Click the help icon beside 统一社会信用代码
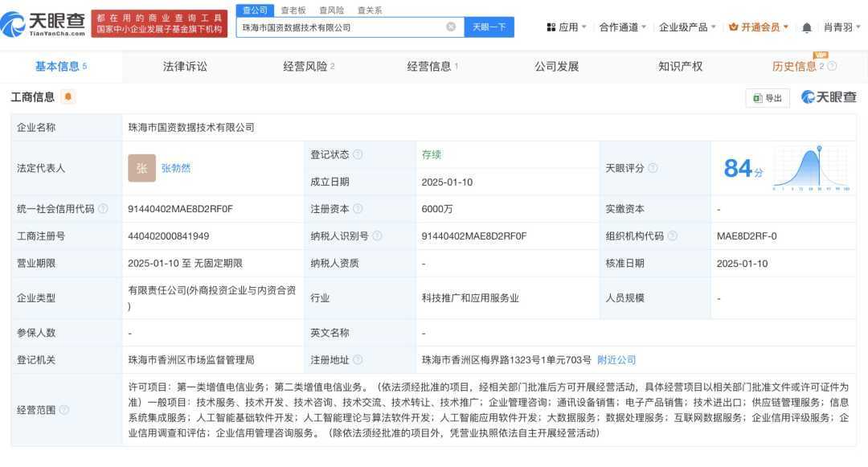The height and width of the screenshot is (467, 868). point(103,209)
